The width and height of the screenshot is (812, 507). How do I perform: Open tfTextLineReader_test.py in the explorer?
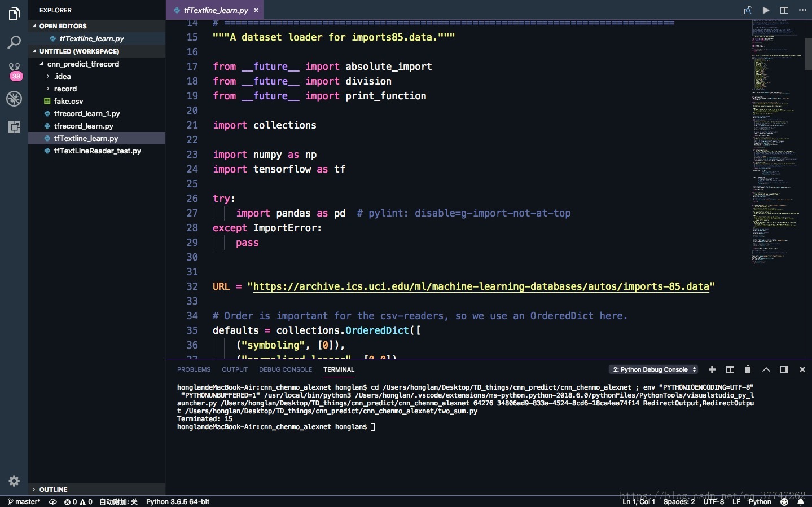coord(97,151)
